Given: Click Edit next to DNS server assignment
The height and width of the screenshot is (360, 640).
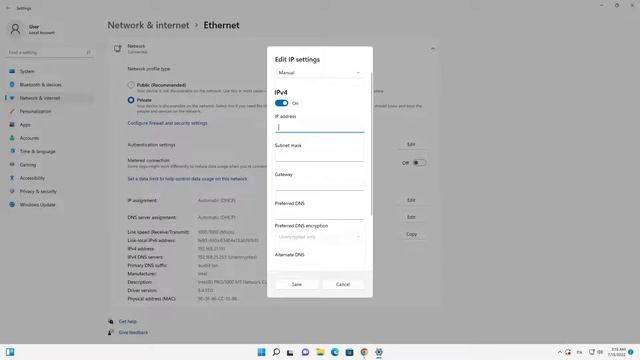Looking at the screenshot, I should [x=411, y=217].
